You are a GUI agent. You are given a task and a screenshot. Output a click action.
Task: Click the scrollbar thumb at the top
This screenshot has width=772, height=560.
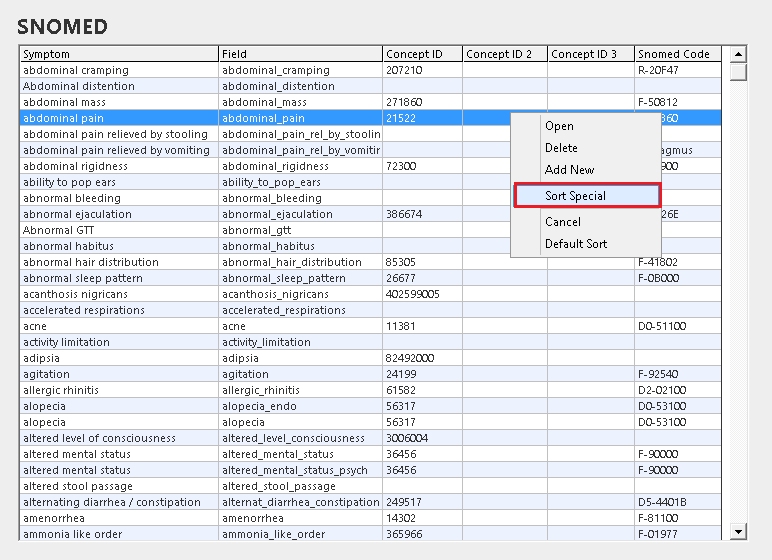[738, 71]
